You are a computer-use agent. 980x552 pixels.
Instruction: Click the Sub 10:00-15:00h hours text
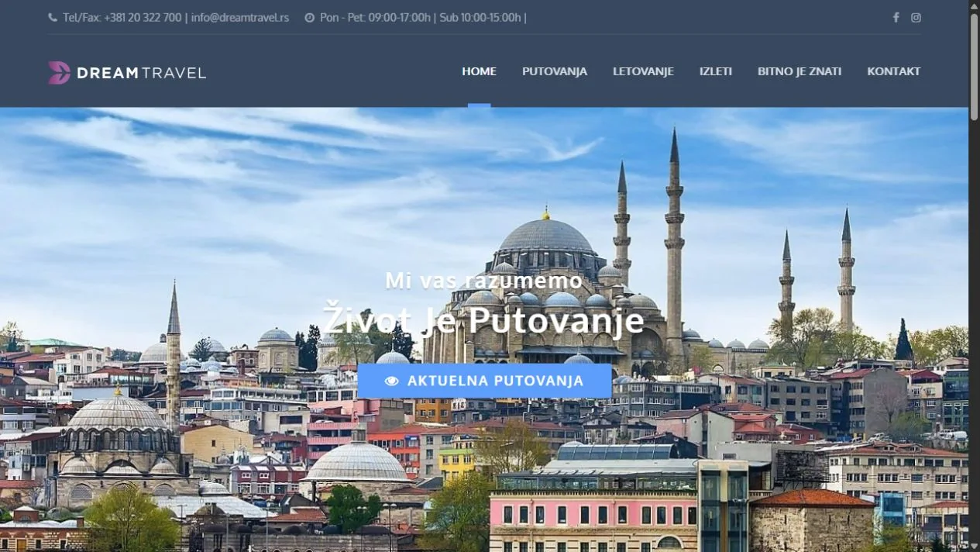(x=480, y=17)
